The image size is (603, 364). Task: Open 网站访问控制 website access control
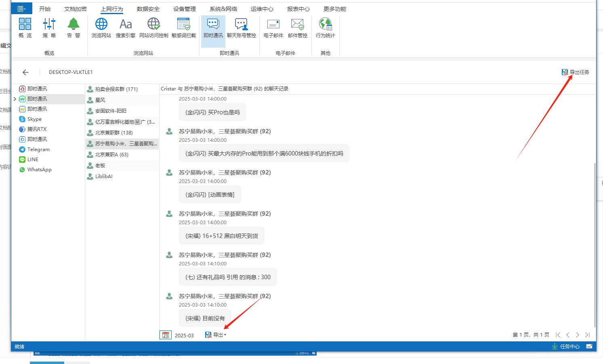click(x=153, y=28)
